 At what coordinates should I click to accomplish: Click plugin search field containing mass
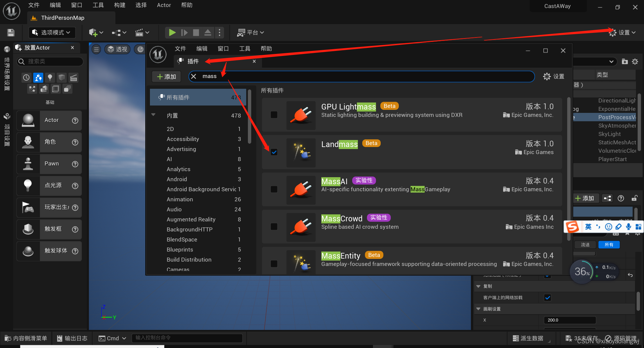[362, 76]
